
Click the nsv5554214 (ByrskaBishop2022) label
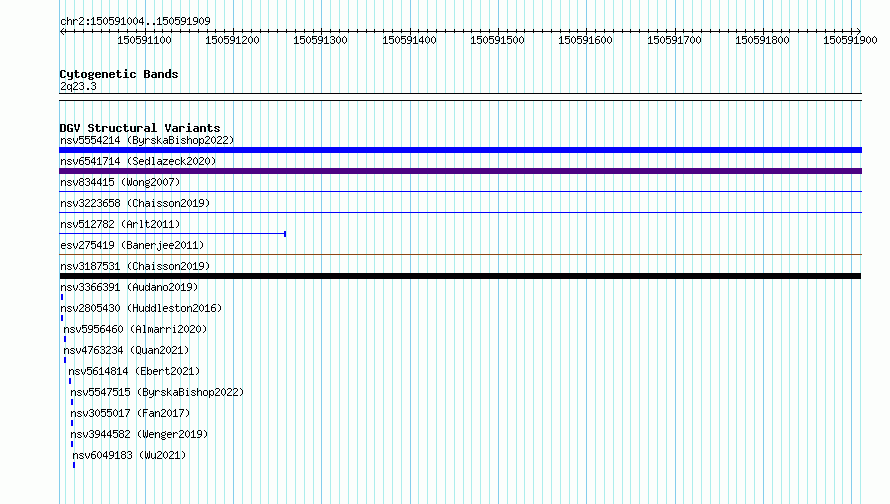click(x=147, y=140)
